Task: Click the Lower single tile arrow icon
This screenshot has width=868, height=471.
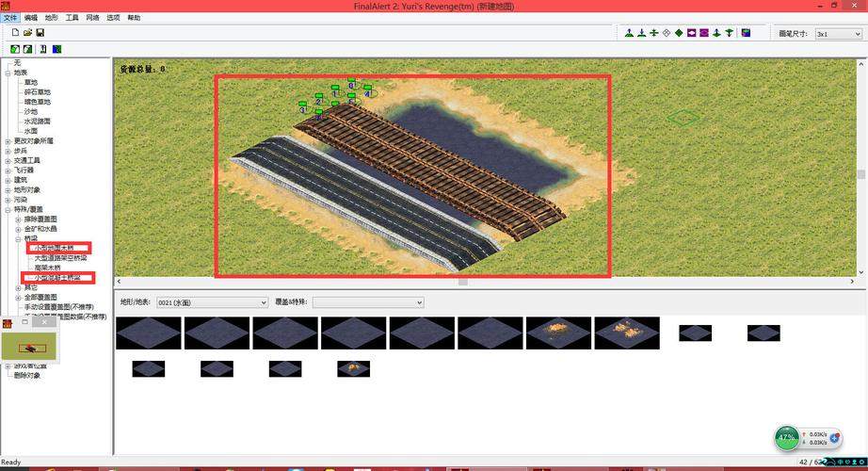Action: click(729, 33)
